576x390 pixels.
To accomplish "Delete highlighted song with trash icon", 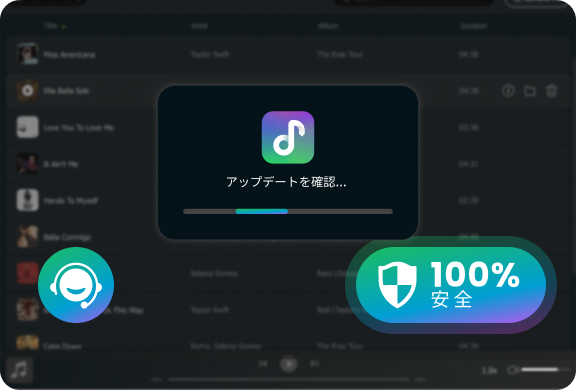I will [x=551, y=90].
